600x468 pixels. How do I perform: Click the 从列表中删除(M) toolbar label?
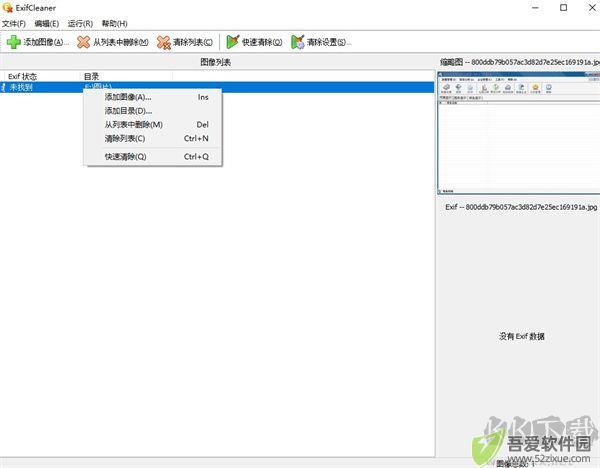click(121, 42)
